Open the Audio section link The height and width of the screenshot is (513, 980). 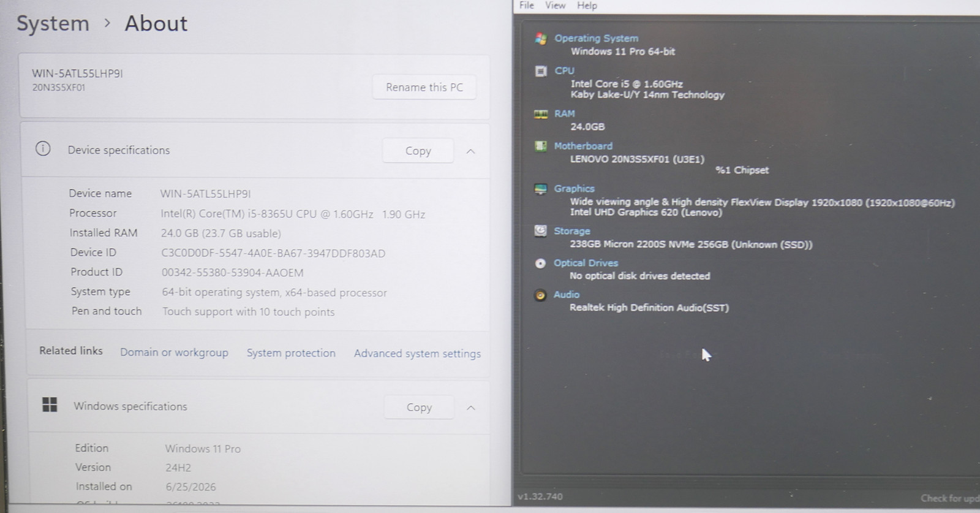tap(566, 295)
